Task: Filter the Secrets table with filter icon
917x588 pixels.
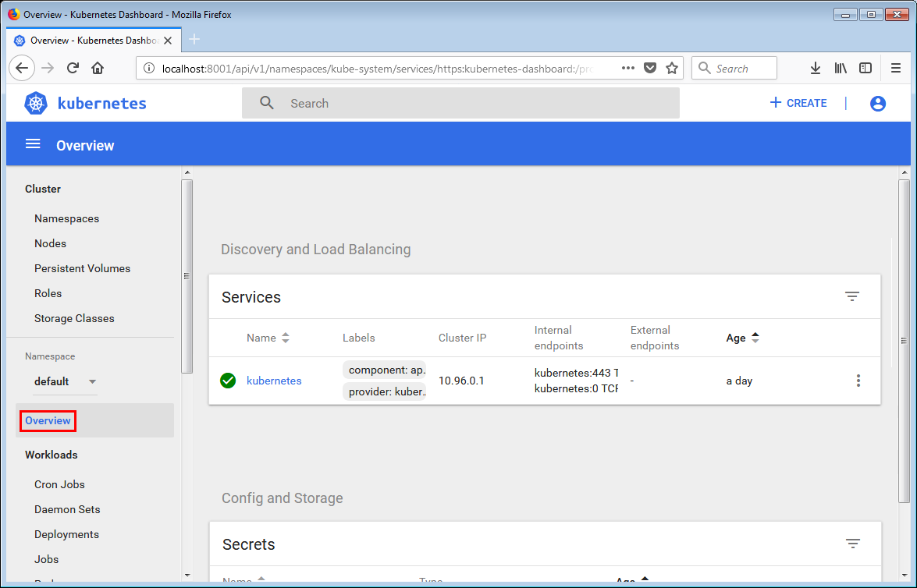Action: [853, 544]
